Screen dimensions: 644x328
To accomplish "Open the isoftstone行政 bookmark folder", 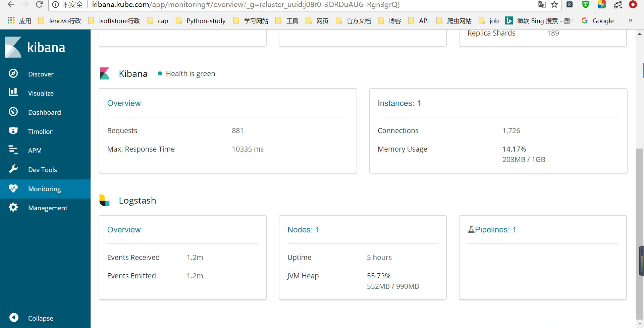I will tap(114, 21).
